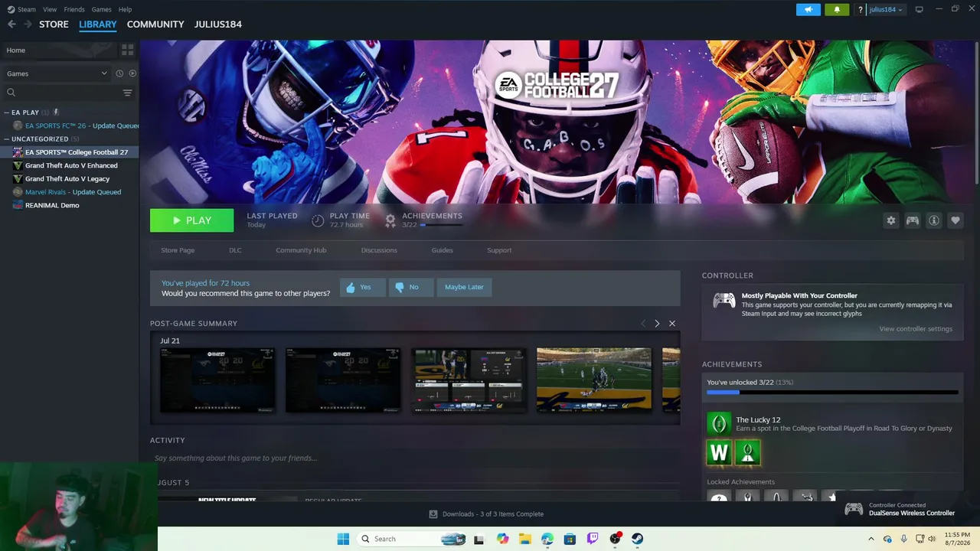Switch to the STORE tab
The image size is (980, 551).
coord(54,24)
